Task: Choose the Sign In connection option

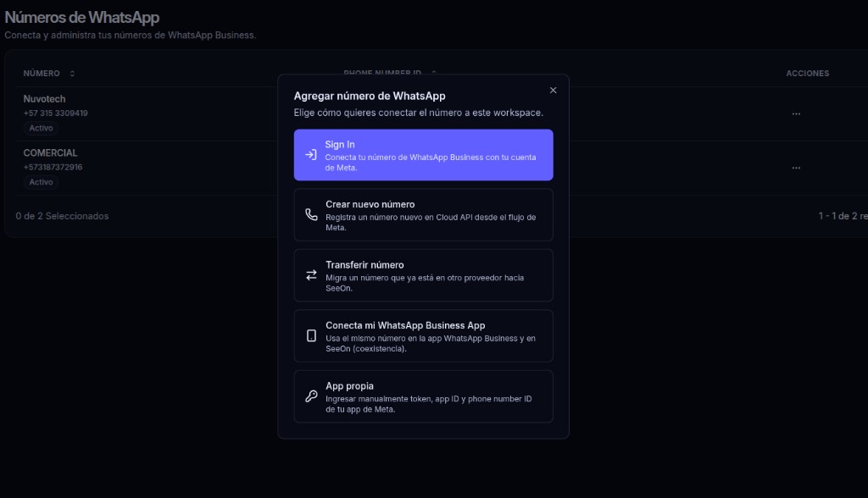Action: 423,155
